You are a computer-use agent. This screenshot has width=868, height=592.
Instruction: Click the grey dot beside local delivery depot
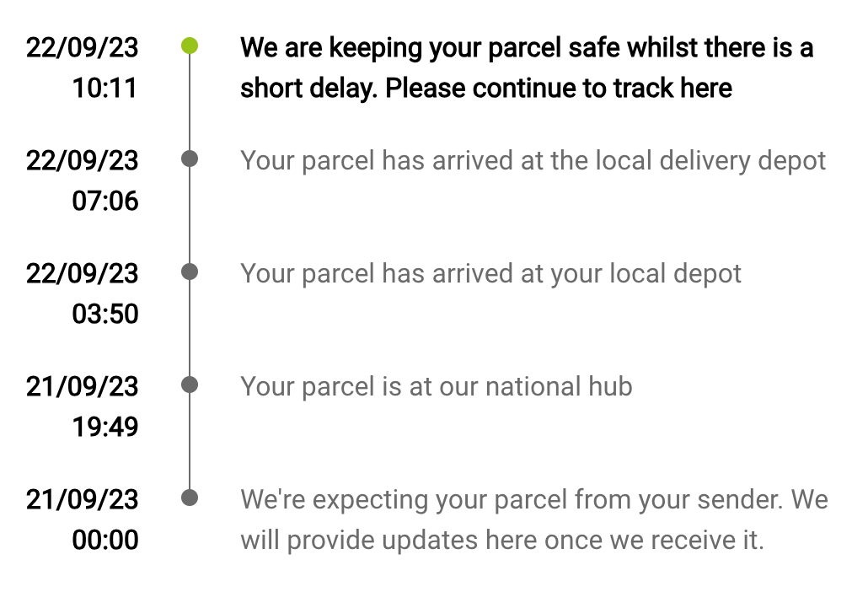[190, 159]
